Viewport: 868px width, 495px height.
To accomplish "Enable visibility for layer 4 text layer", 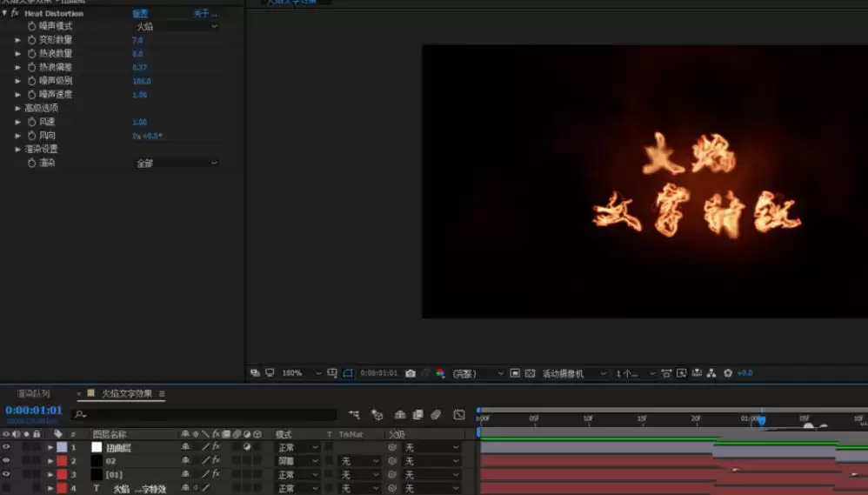I will coord(6,488).
